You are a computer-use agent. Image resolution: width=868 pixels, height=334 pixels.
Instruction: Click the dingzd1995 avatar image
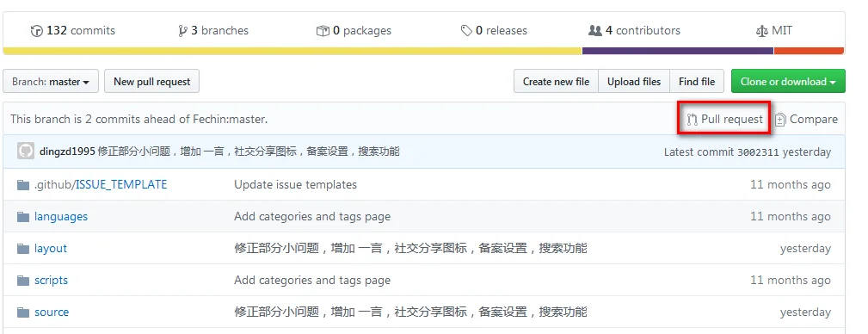26,152
